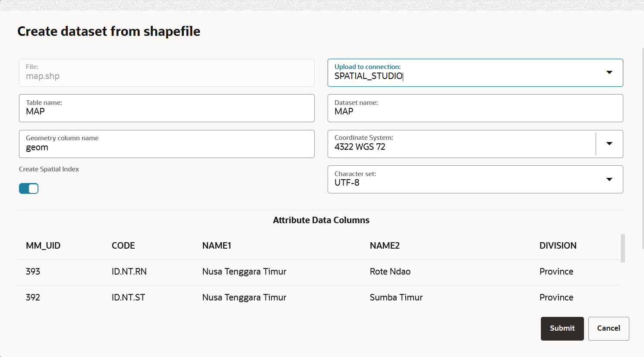644x357 pixels.
Task: Click the Attribute Data Columns heading
Action: point(321,220)
